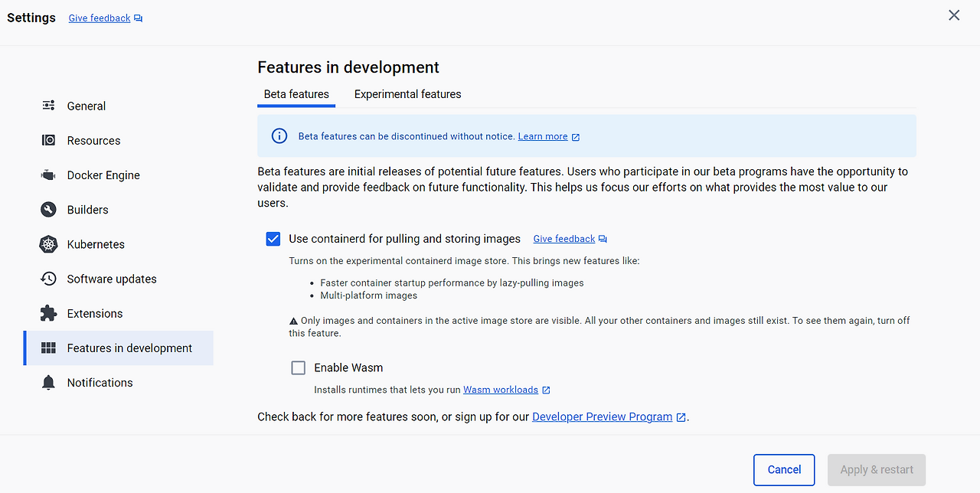Click the Apply & restart button
Screen dimensions: 980x493
point(877,470)
